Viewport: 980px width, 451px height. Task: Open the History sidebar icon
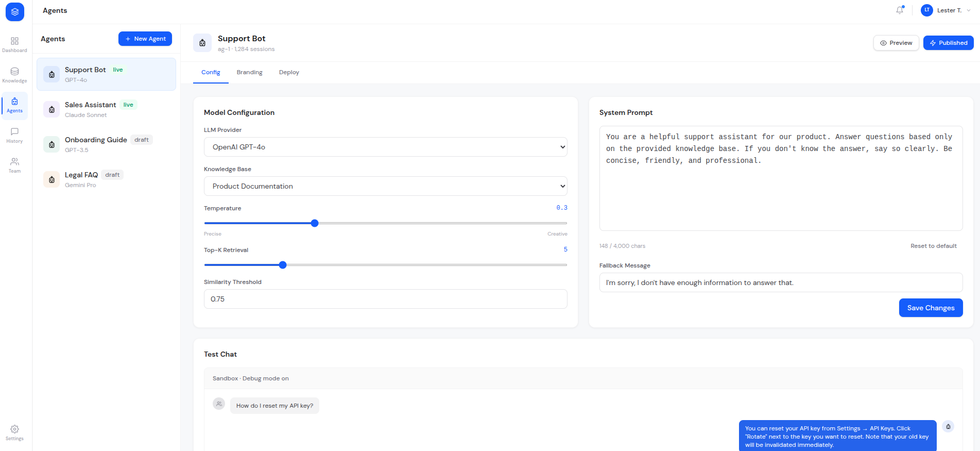[14, 136]
